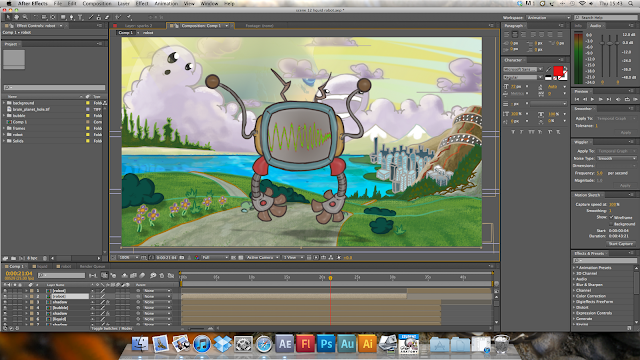Screen dimensions: 640x360
Task: Apply Faux Italic in Character panel
Action: point(522,132)
